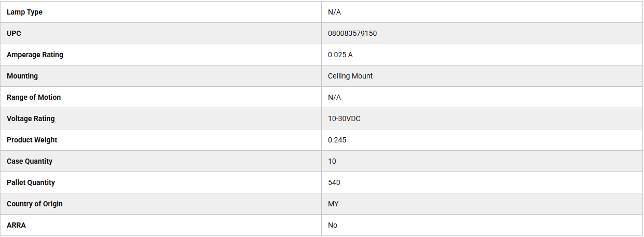Select the 0.025 A amperage value

(x=340, y=55)
